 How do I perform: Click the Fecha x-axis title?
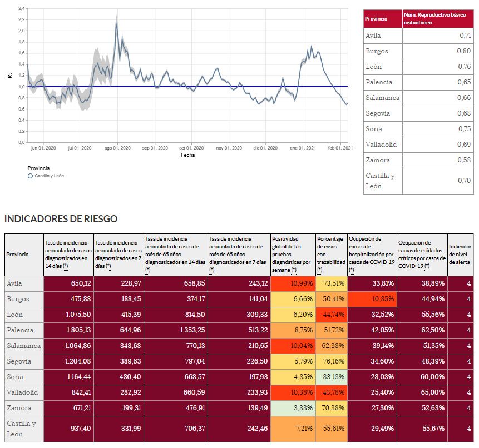pos(187,155)
